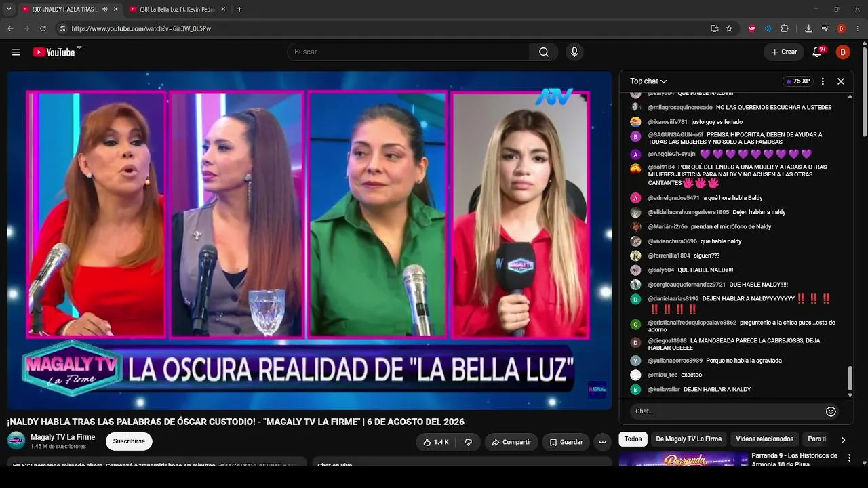
Task: Click the browser address bar URL
Action: [x=141, y=28]
